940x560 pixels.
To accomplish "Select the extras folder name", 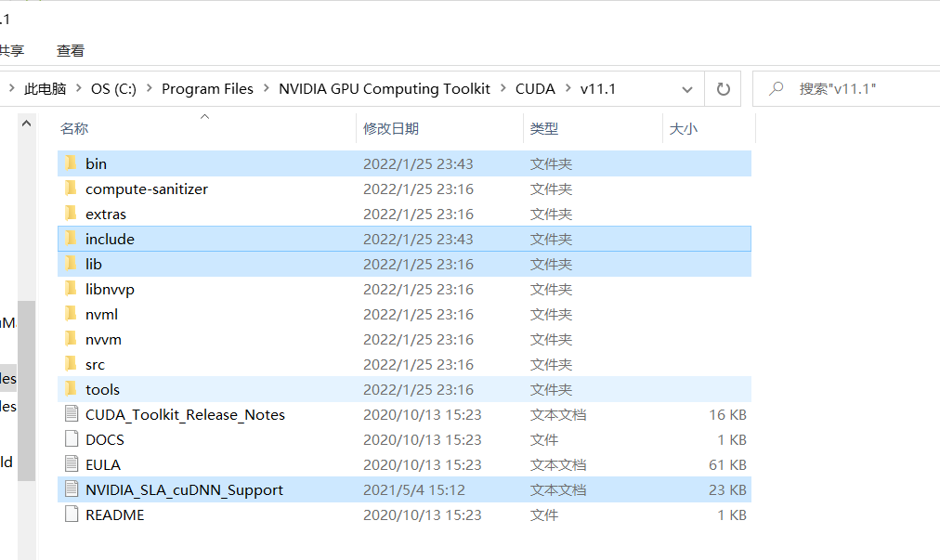I will click(106, 214).
